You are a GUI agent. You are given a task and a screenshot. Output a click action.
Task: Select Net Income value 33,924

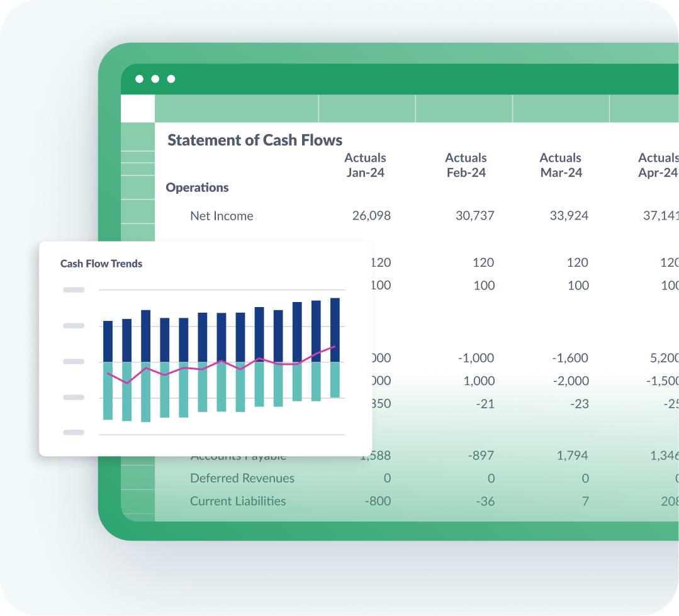tap(569, 216)
